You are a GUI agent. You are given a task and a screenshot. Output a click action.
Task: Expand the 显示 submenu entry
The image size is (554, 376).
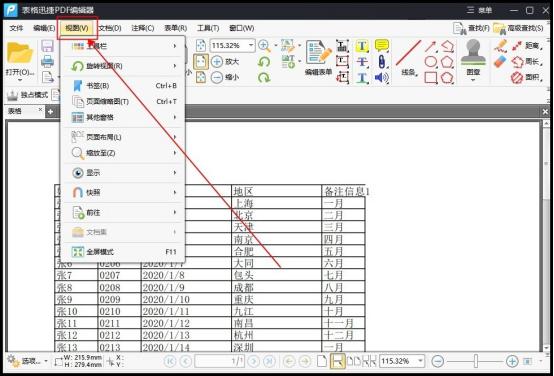coord(123,173)
